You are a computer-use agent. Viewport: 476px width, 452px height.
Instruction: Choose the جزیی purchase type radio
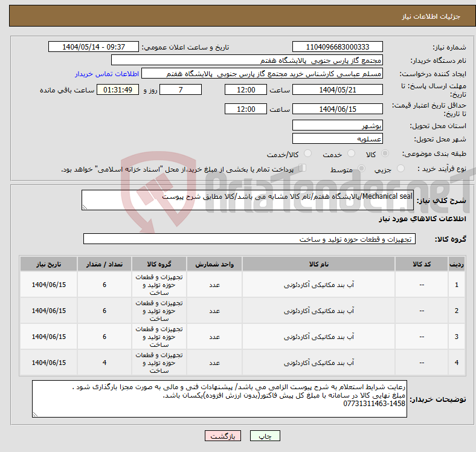coord(400,168)
